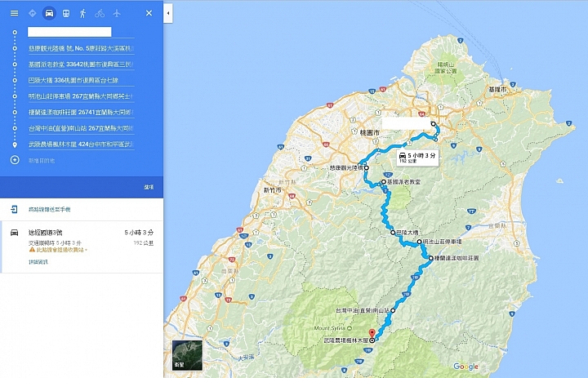Click the red destination pin on map
Image resolution: width=588 pixels, height=378 pixels.
click(x=372, y=333)
